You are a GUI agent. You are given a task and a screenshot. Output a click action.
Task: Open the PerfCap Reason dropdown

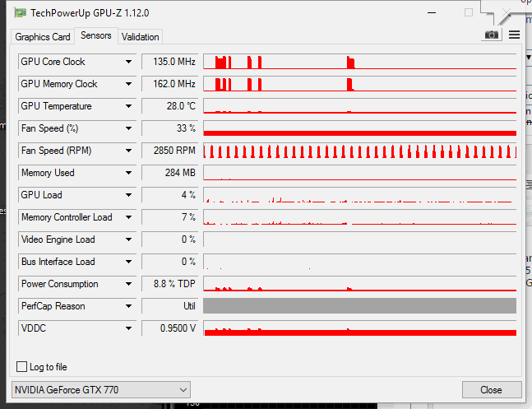click(128, 306)
